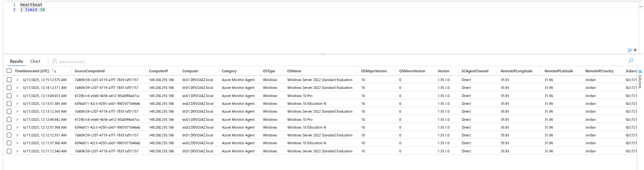
Task: Check the row for 12:15:12.575 AM
Action: [x=9, y=79]
